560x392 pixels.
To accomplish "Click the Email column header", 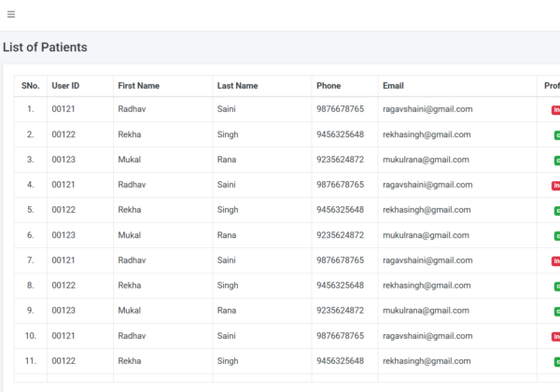I will (x=393, y=86).
